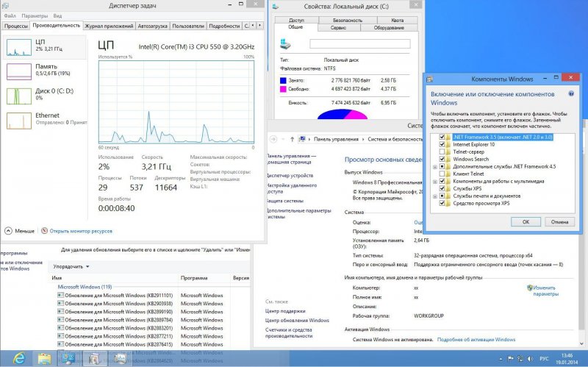Click the volume speaker tray icon
The image size is (588, 367).
pyautogui.click(x=530, y=359)
